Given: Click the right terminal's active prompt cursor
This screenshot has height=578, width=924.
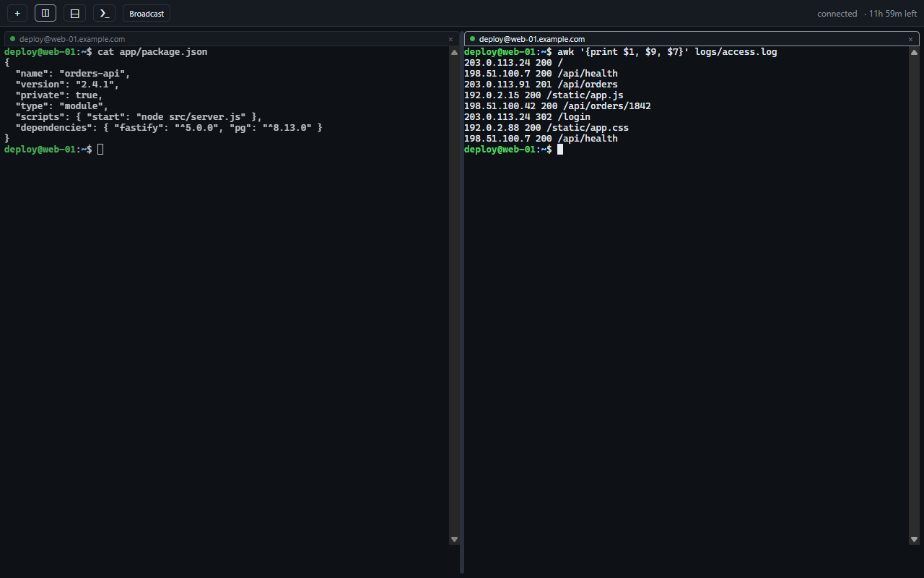Looking at the screenshot, I should (x=560, y=150).
